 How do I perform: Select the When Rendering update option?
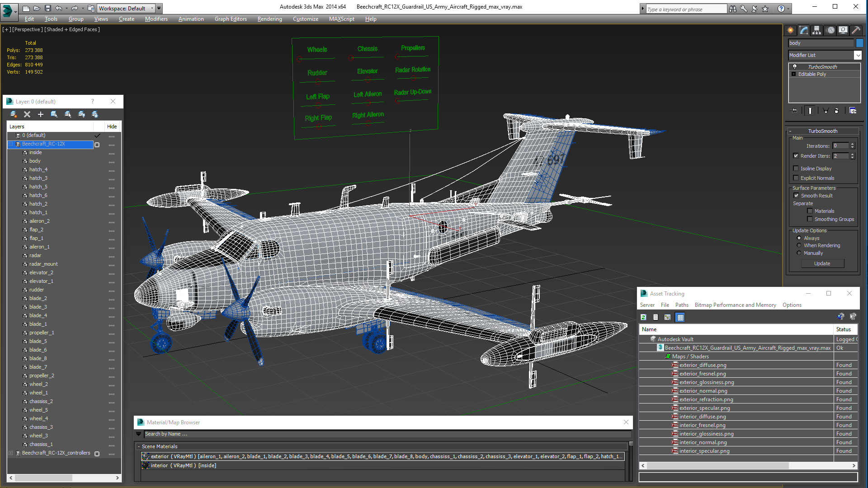point(799,245)
